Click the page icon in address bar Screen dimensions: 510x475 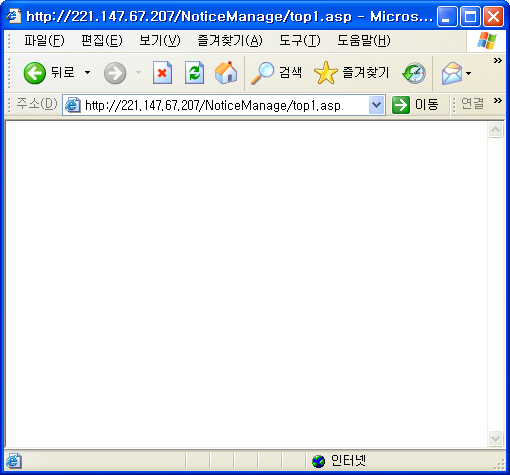tap(73, 105)
